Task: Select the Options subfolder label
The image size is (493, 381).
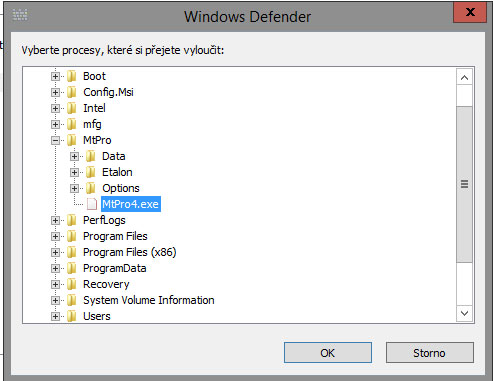Action: 121,188
